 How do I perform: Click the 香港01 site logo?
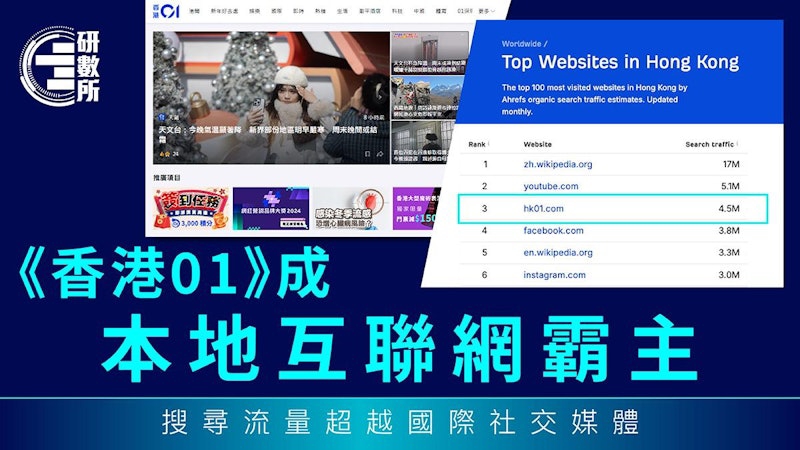tap(166, 11)
